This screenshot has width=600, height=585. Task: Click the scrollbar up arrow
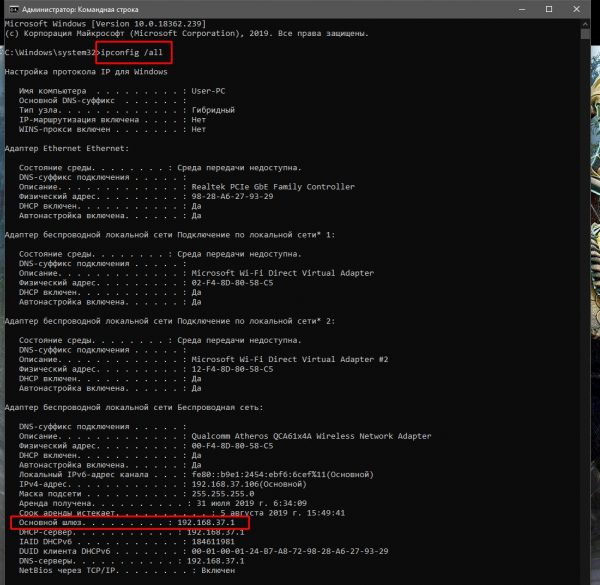[x=585, y=24]
